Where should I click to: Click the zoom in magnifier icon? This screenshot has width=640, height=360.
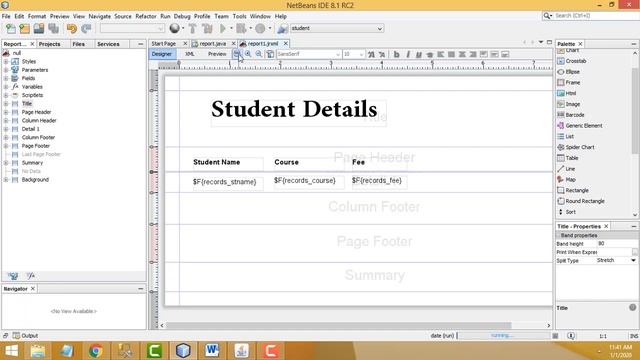click(x=248, y=54)
